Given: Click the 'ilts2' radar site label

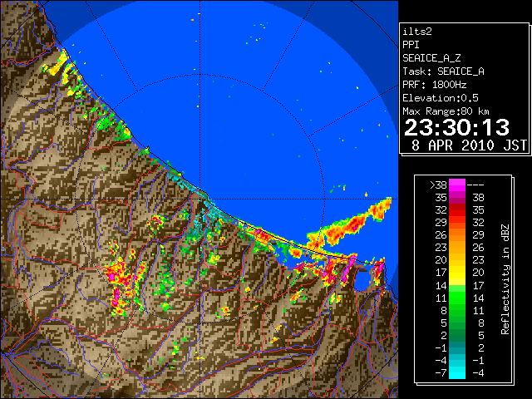Looking at the screenshot, I should [x=417, y=32].
